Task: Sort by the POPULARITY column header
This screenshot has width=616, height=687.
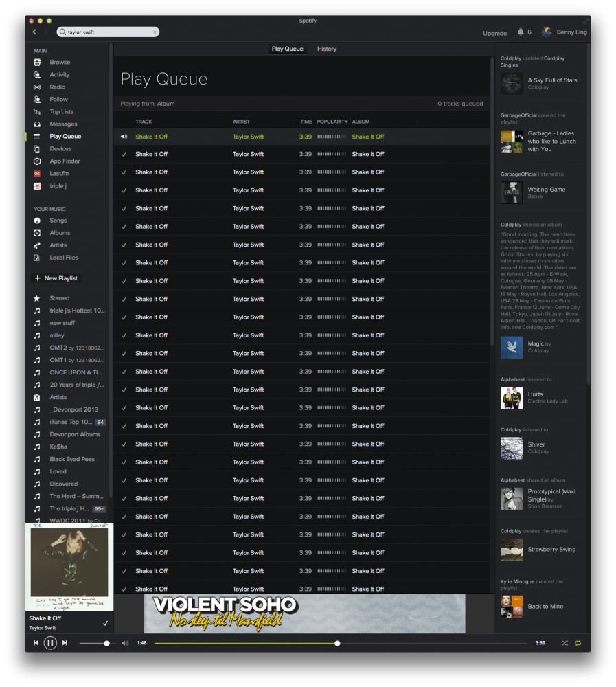Action: coord(332,122)
